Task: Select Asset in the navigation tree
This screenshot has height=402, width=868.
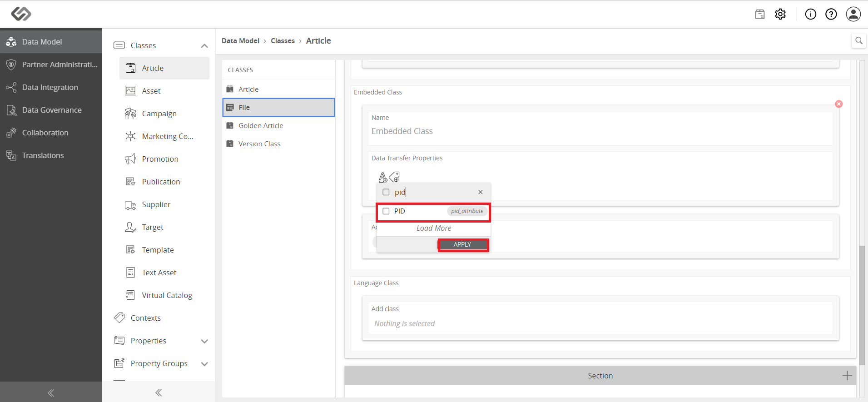Action: pyautogui.click(x=164, y=91)
